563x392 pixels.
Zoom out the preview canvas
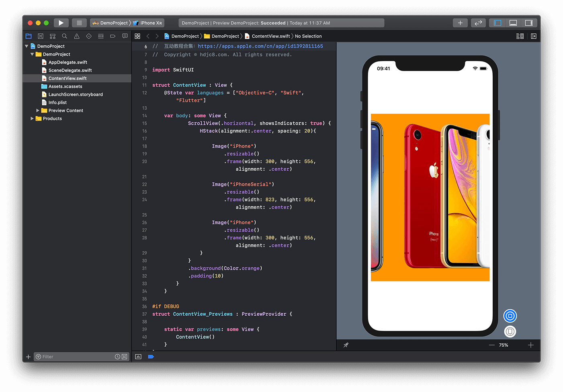[x=491, y=345]
